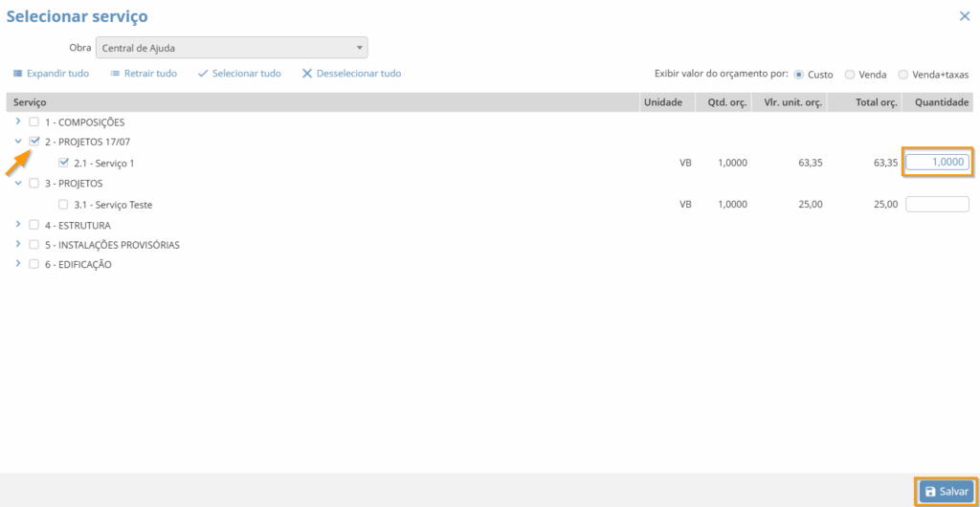980x507 pixels.
Task: Click the Quantidade column header
Action: [942, 102]
